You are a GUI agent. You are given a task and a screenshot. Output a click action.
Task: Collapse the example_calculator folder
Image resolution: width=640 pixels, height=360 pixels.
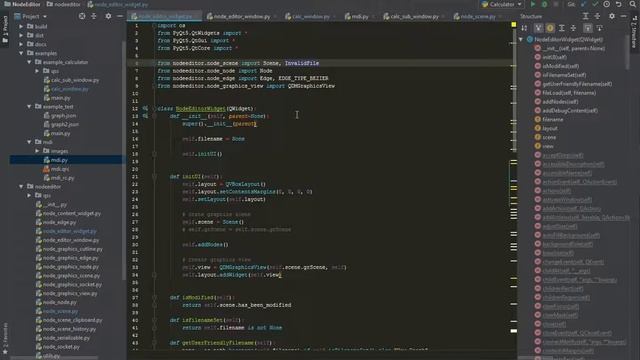pyautogui.click(x=29, y=62)
